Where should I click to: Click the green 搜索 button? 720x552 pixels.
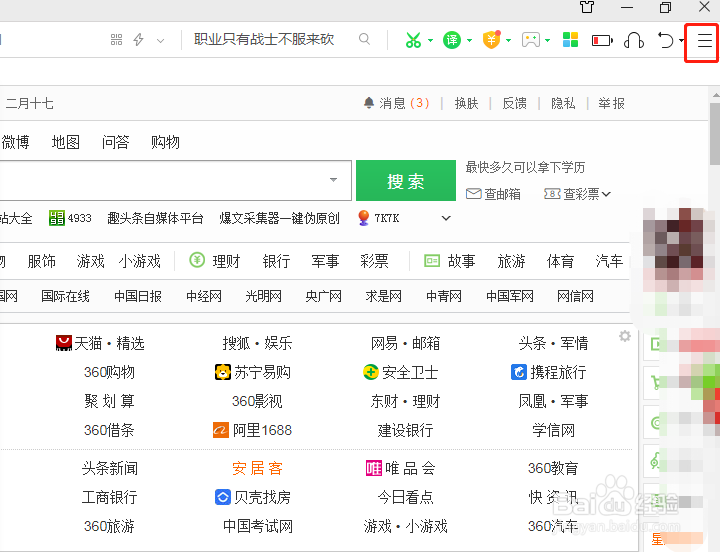(406, 180)
